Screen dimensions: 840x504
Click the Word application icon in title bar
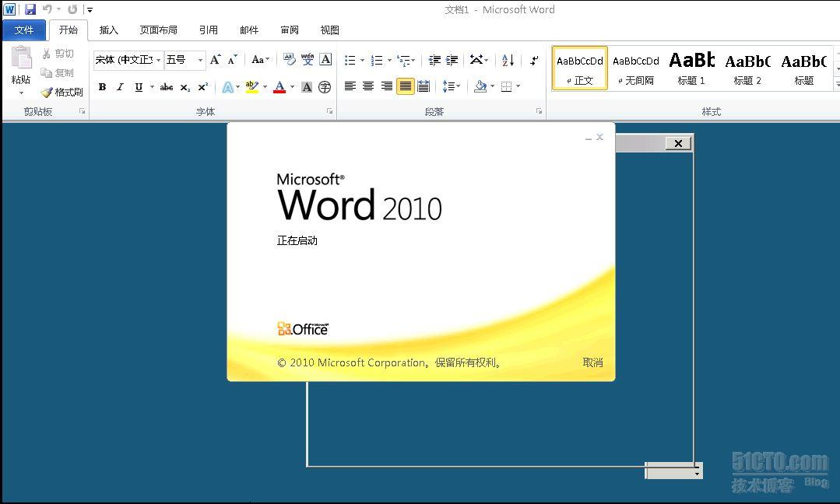[9, 9]
